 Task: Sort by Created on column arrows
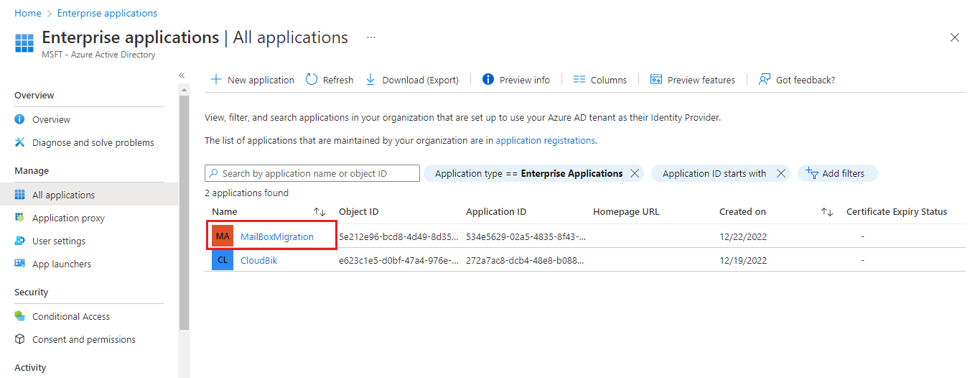(827, 212)
